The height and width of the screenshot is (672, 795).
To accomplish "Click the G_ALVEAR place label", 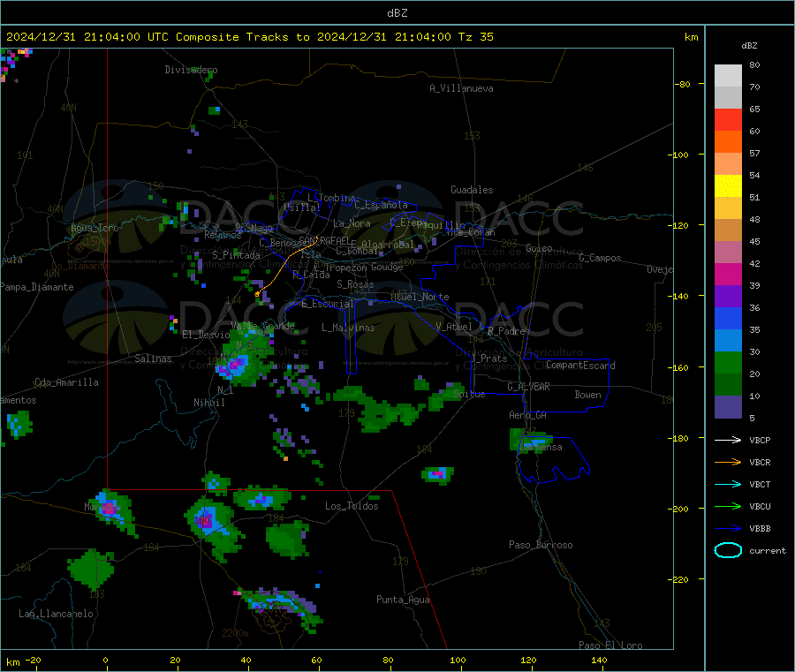I will [528, 387].
